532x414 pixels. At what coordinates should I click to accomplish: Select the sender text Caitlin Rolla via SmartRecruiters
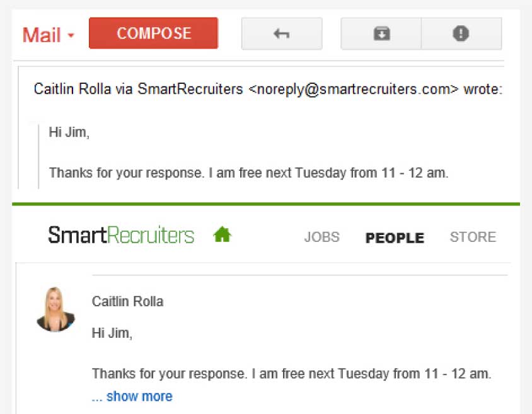pos(139,89)
